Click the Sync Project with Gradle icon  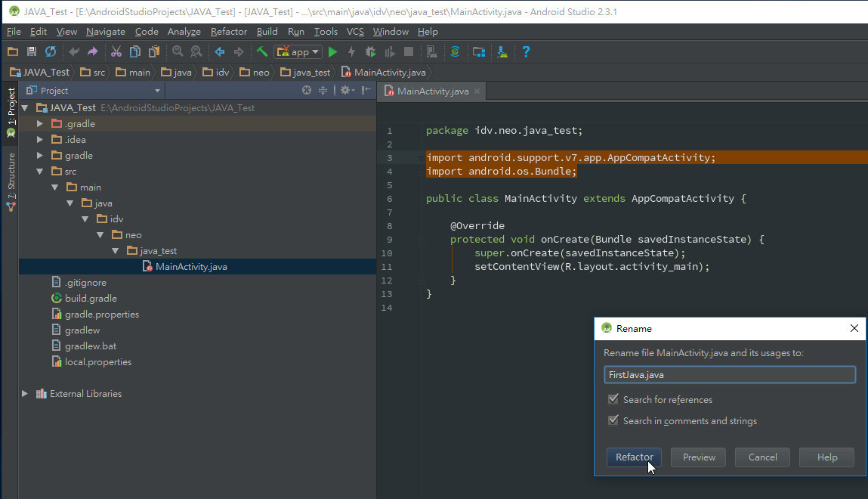click(455, 52)
